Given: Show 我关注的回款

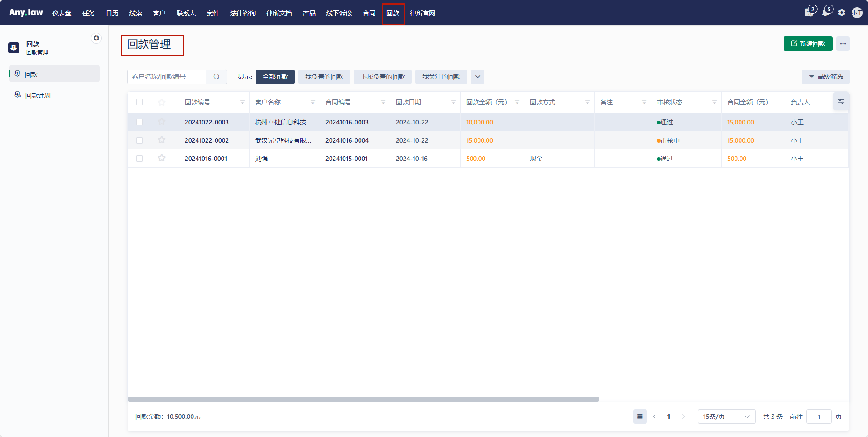Looking at the screenshot, I should pos(441,77).
